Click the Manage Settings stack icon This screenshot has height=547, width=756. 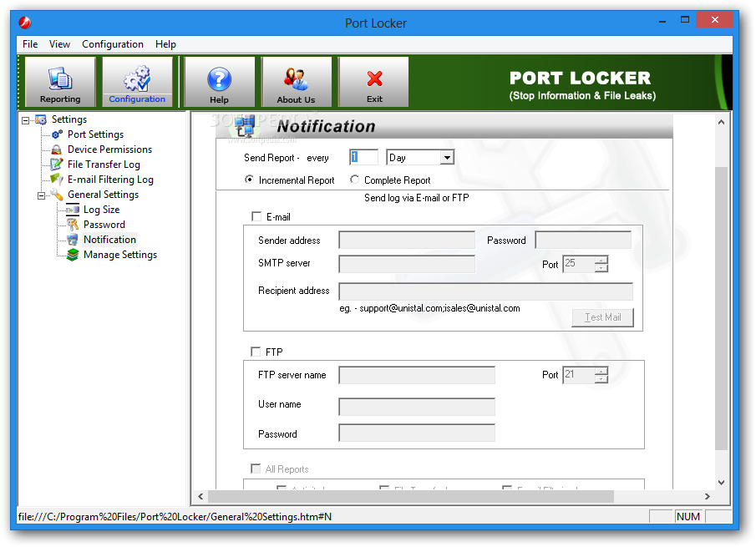[x=73, y=255]
